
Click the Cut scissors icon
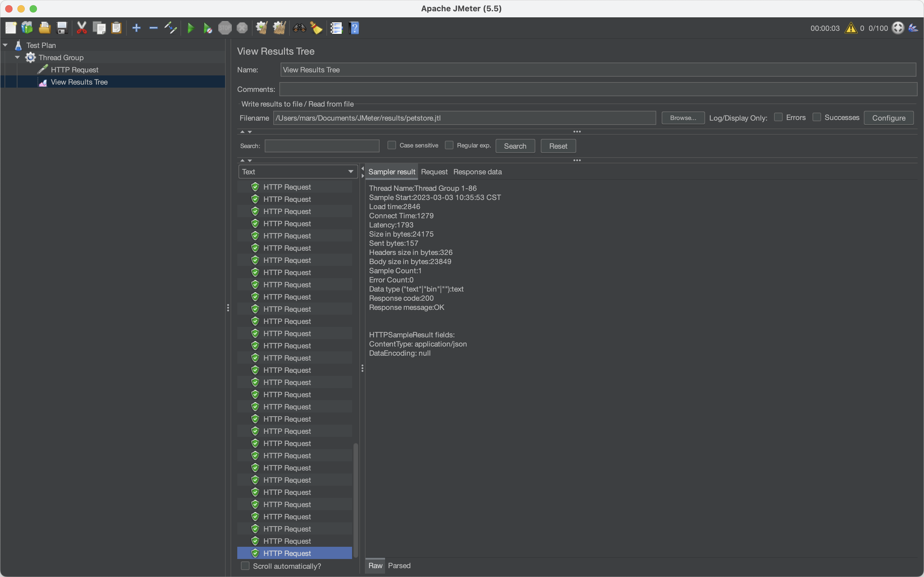82,28
